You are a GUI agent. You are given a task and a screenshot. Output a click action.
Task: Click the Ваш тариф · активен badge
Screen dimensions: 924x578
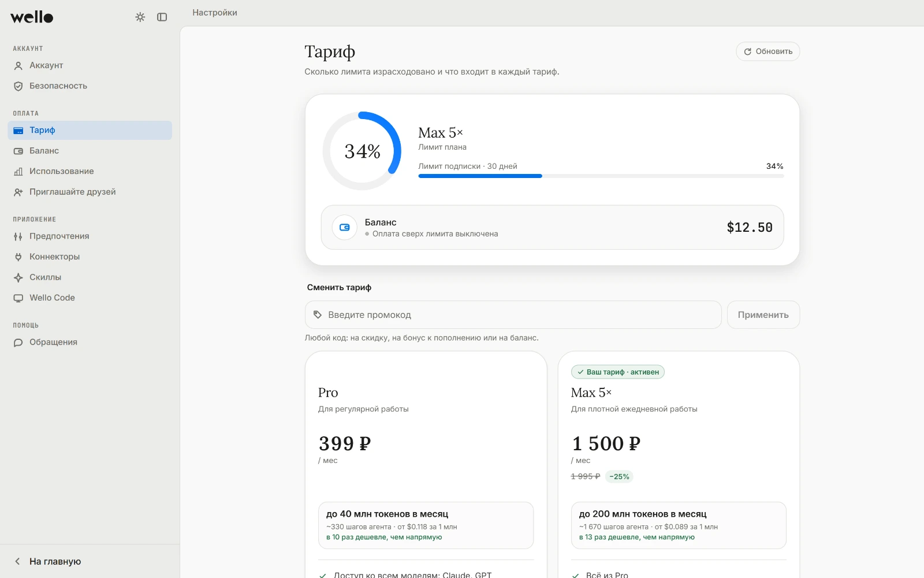pyautogui.click(x=617, y=372)
